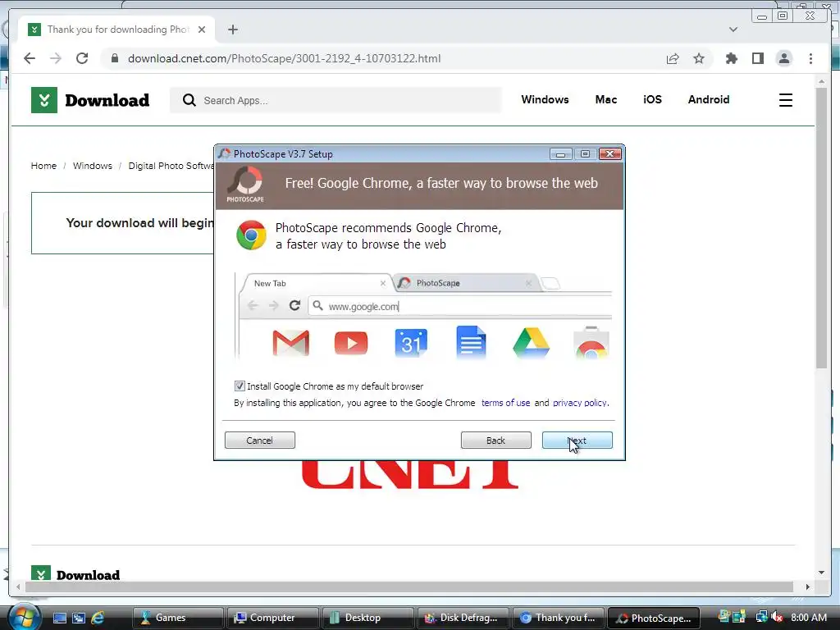Image resolution: width=840 pixels, height=630 pixels.
Task: Click the Chrome forward arrow
Action: 56,58
